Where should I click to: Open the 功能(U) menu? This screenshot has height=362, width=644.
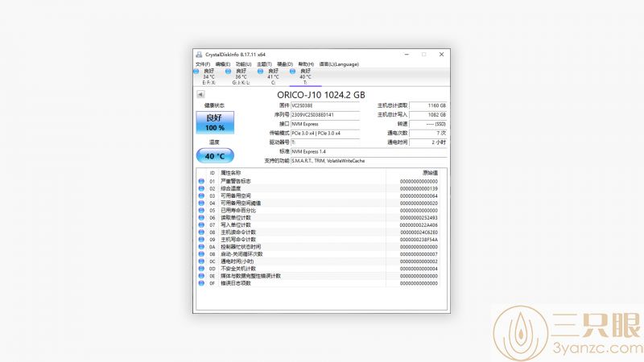pos(243,64)
